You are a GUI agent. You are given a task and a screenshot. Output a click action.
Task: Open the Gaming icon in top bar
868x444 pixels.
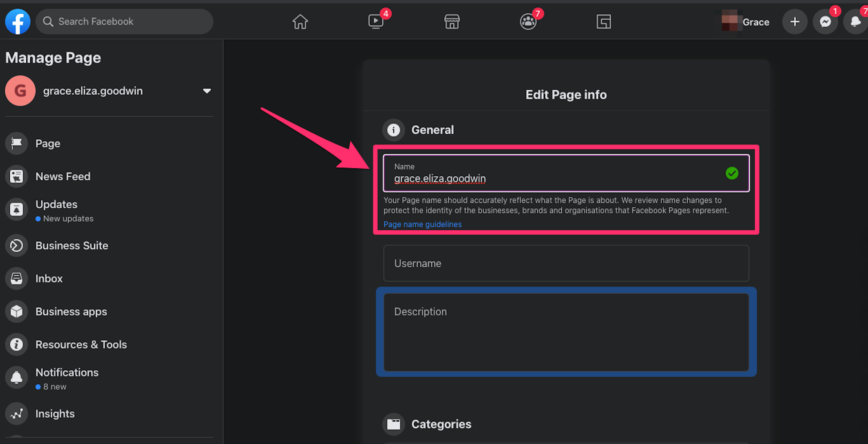pos(604,21)
